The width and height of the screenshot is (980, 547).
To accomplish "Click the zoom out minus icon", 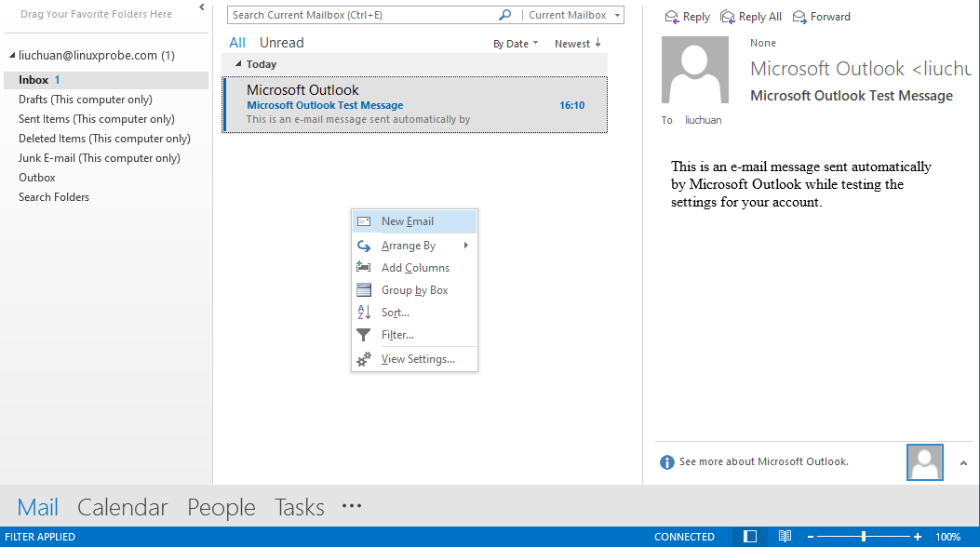I will click(x=812, y=537).
